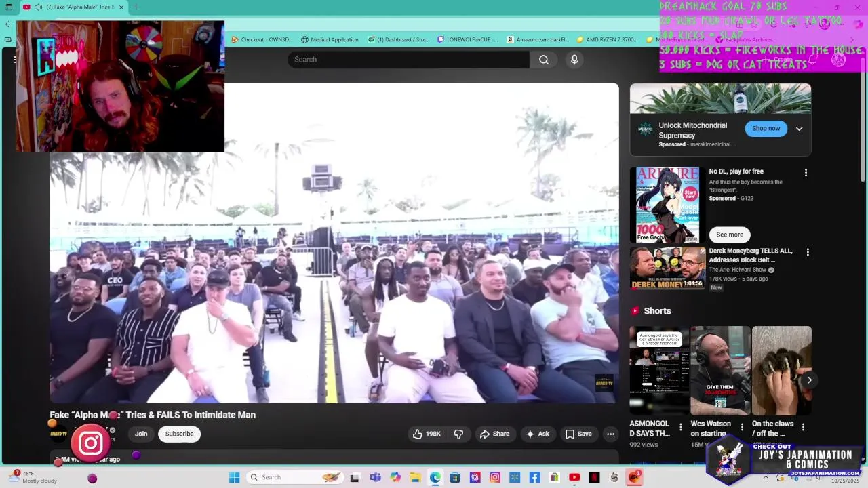Screen dimensions: 868x488
Task: Subscribe to the channel
Action: pos(179,434)
